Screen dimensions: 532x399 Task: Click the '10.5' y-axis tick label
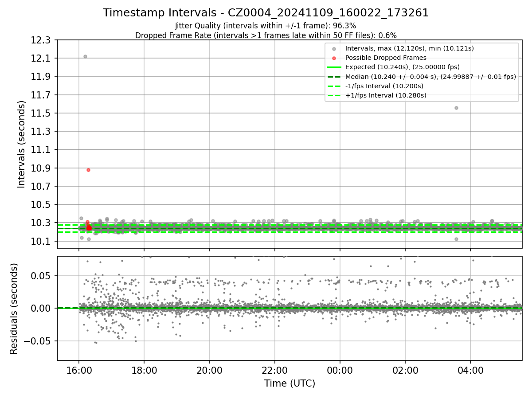pos(42,205)
